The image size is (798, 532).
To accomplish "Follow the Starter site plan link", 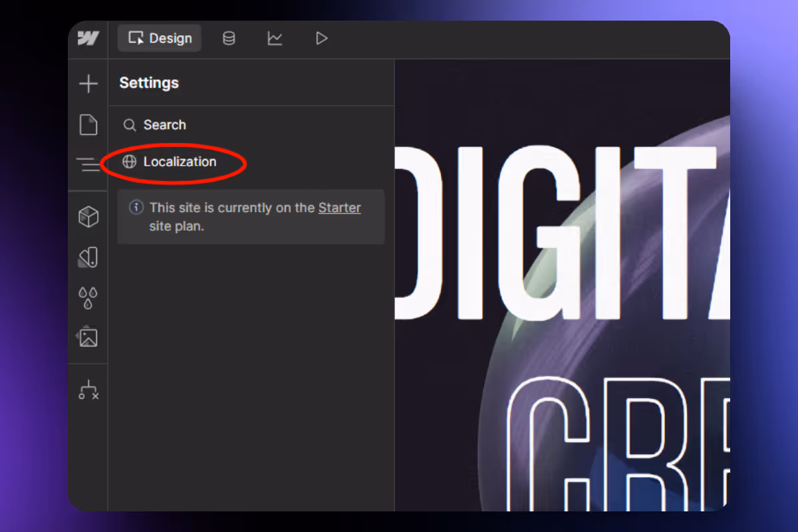I will click(x=339, y=207).
